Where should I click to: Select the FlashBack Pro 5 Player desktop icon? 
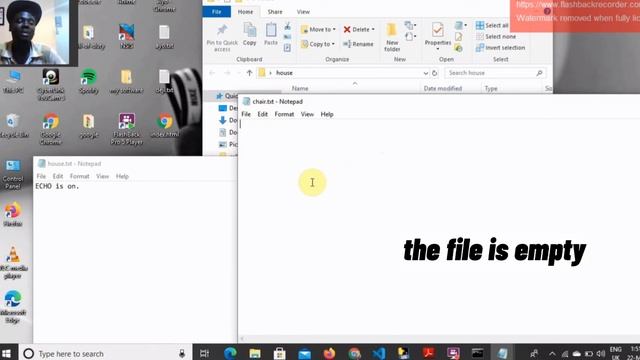coord(127,129)
